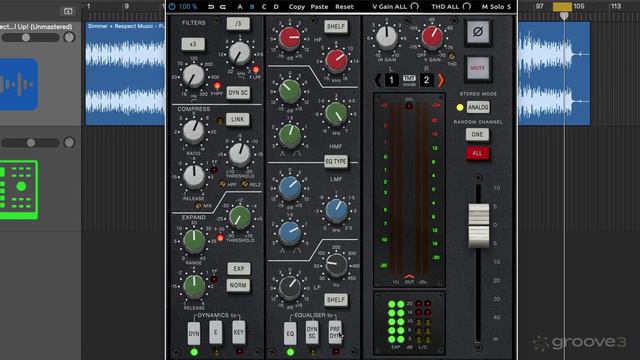640x360 pixels.
Task: Click the next TMT channel orange arrow
Action: click(441, 80)
